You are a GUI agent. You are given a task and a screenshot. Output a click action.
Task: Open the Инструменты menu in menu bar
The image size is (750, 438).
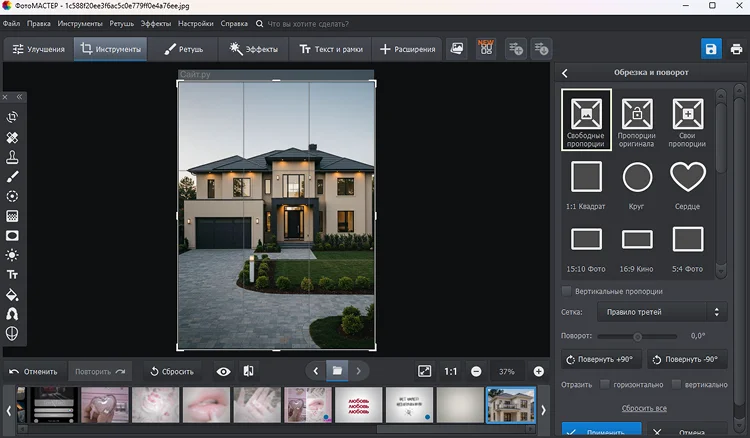pos(80,23)
